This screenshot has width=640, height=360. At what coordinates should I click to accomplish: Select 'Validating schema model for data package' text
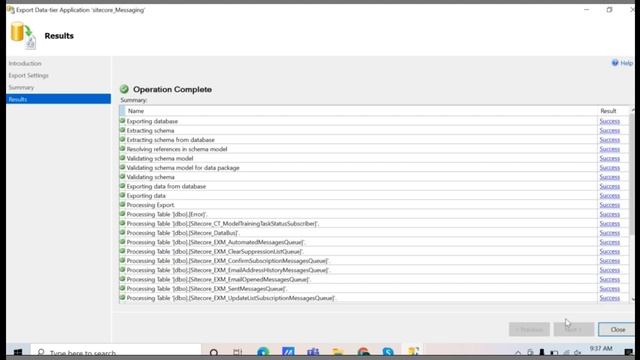183,168
